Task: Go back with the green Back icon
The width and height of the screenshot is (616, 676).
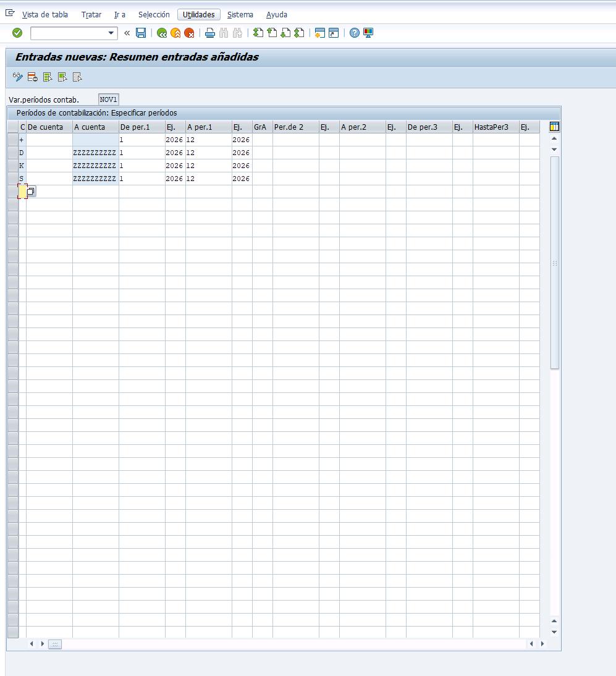Action: pos(162,33)
